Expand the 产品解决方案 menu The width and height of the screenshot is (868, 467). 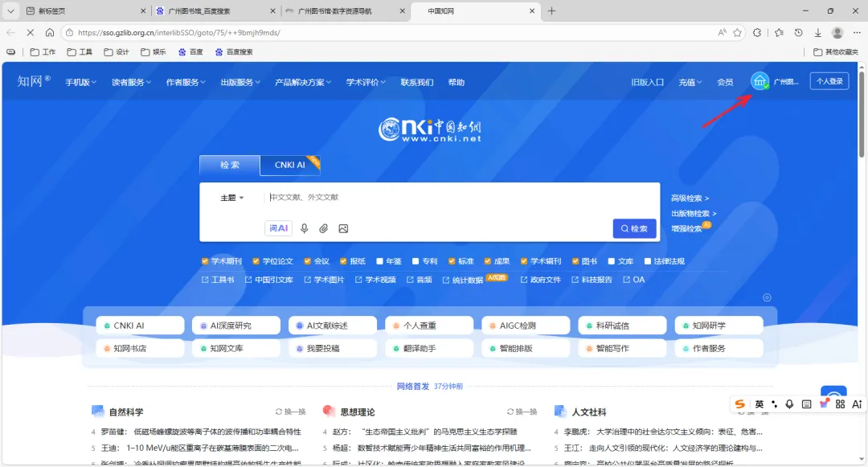point(303,82)
